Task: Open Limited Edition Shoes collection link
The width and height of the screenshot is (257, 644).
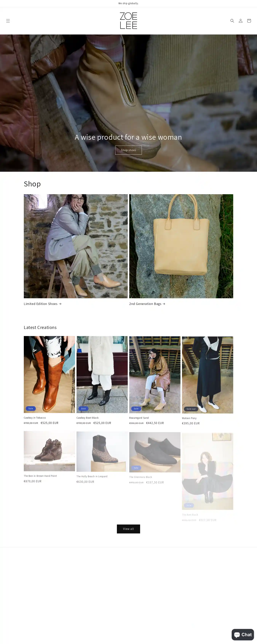Action: [42, 304]
